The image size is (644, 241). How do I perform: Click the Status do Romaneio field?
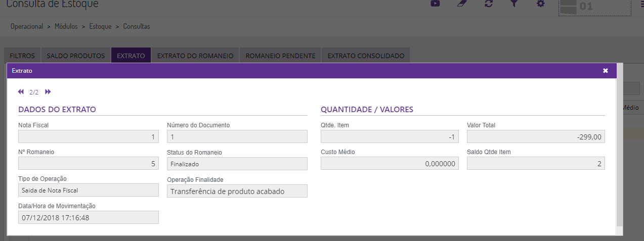(237, 164)
